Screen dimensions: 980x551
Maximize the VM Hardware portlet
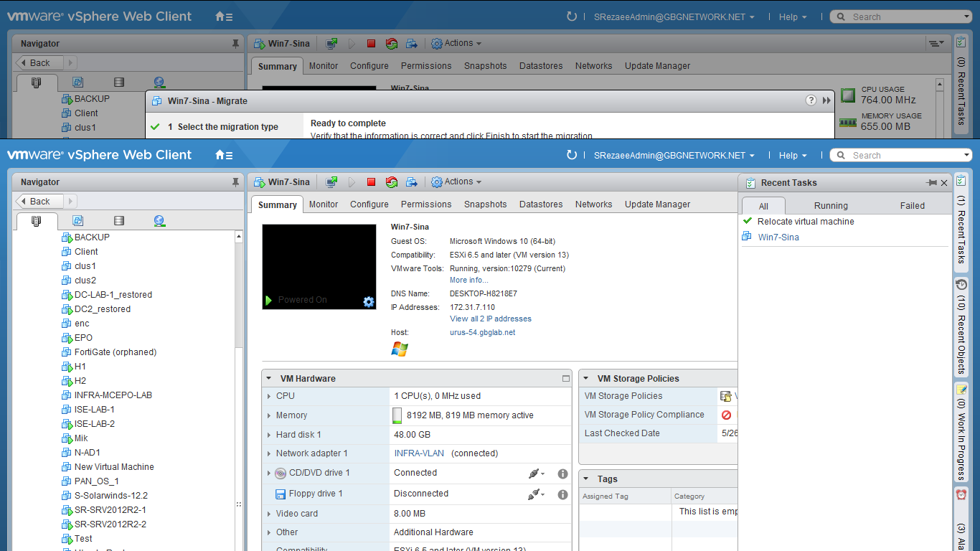565,378
